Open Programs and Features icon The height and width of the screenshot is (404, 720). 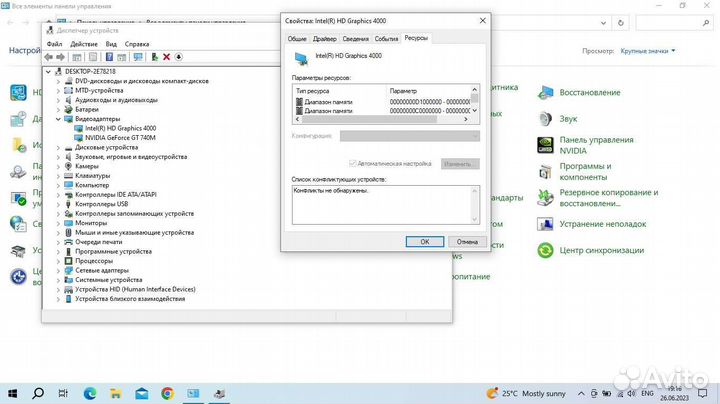coord(545,172)
